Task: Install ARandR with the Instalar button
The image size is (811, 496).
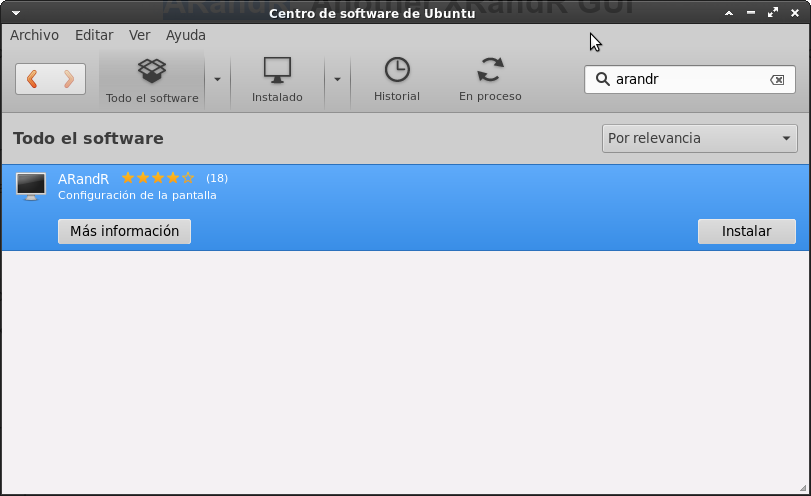Action: coord(746,231)
